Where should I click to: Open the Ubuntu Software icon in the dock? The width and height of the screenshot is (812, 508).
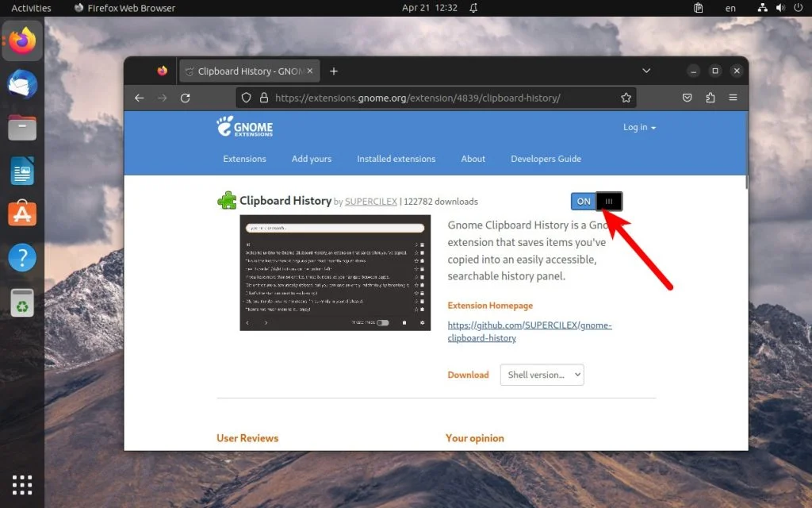point(21,214)
